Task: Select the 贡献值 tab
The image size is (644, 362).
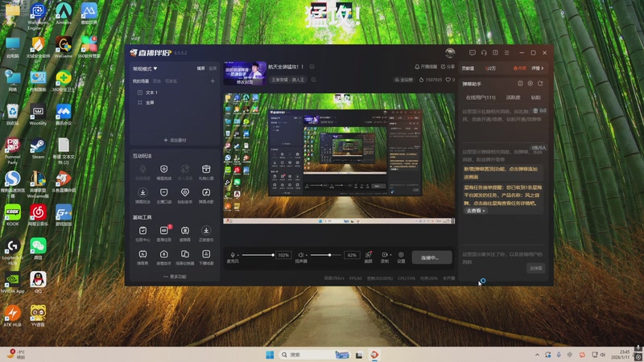Action: pos(468,68)
